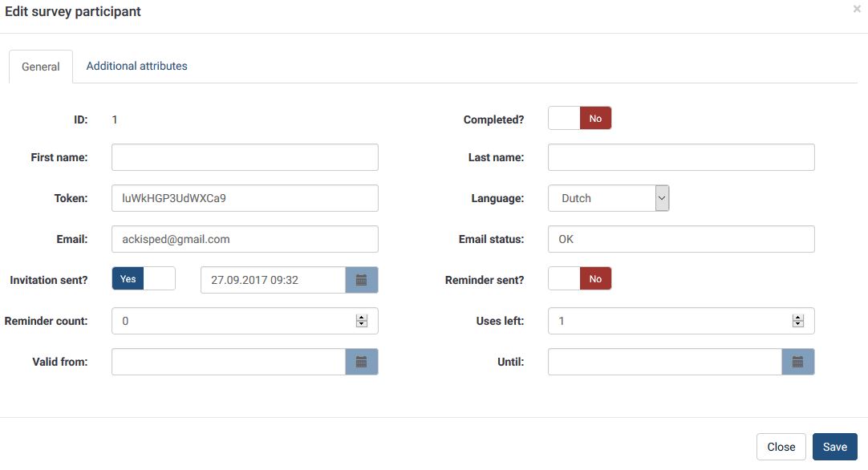
Task: Click into the Token field
Action: 245,198
